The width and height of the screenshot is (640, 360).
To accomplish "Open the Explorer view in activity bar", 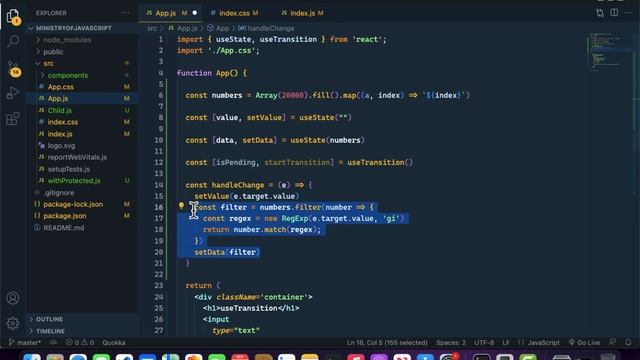I will [13, 16].
